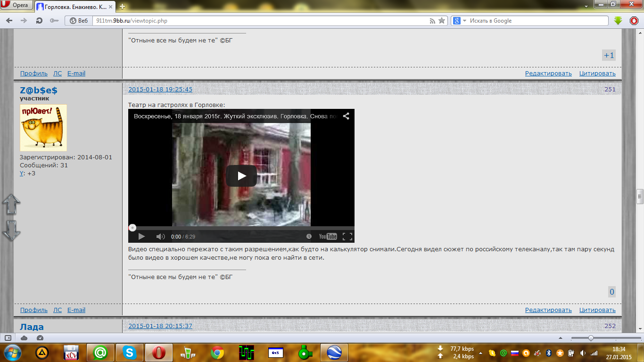Viewport: 644px width, 362px height.
Task: Bookmark the page with the star icon
Action: [x=442, y=21]
